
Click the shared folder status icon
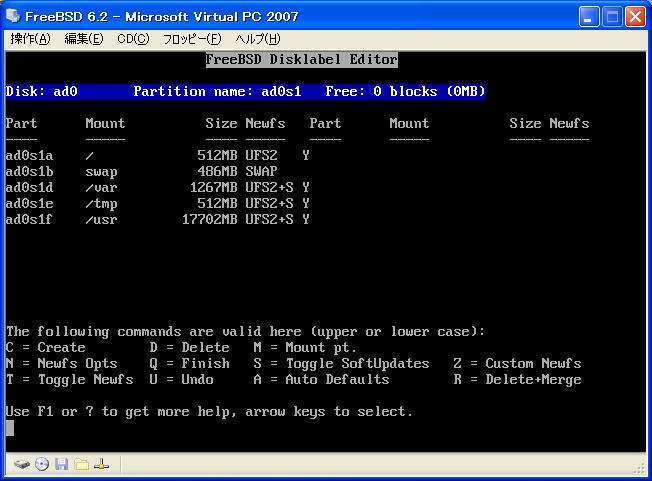[x=82, y=464]
